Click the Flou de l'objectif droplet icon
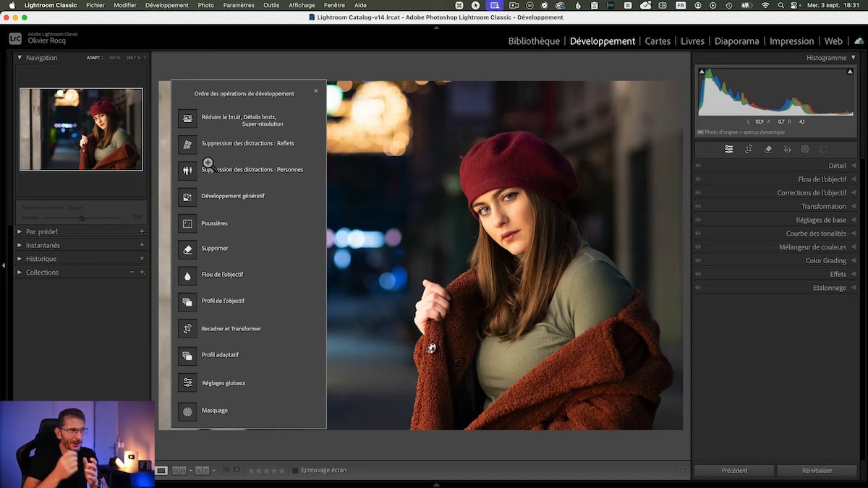 [187, 275]
